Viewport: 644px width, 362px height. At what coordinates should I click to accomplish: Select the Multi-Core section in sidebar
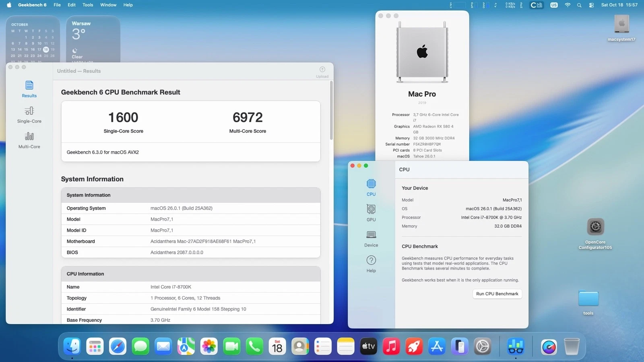(x=29, y=140)
